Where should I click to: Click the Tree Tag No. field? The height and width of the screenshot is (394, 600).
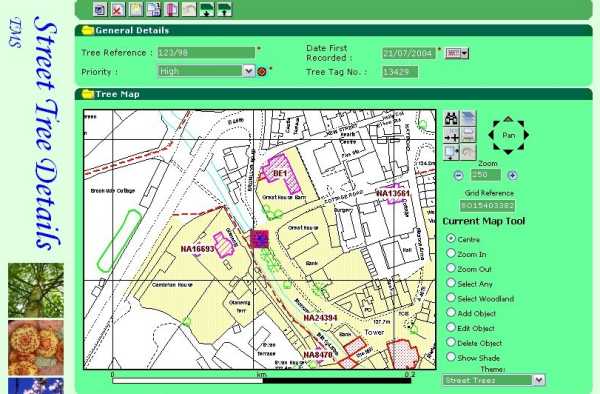point(400,72)
